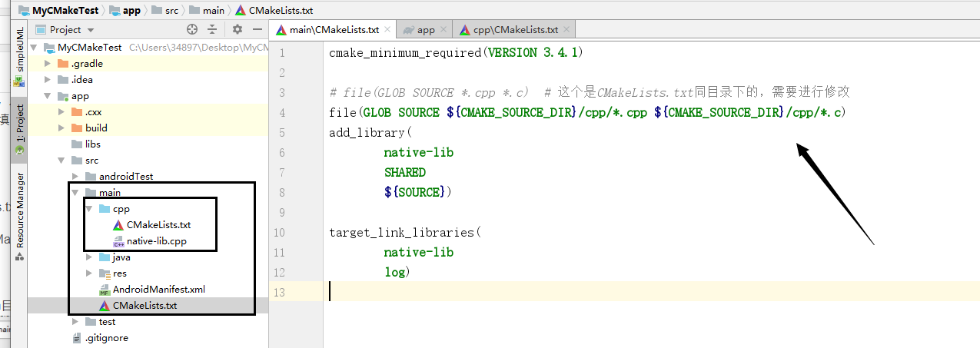Click target_link_libraries( on line 10
Image resolution: width=980 pixels, height=348 pixels.
[x=405, y=233]
